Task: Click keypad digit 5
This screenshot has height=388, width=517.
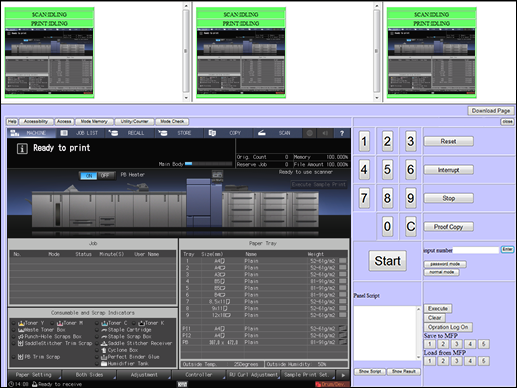Action: 387,169
